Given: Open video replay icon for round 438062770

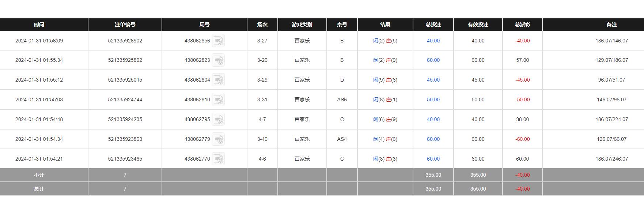Looking at the screenshot, I should [218, 159].
